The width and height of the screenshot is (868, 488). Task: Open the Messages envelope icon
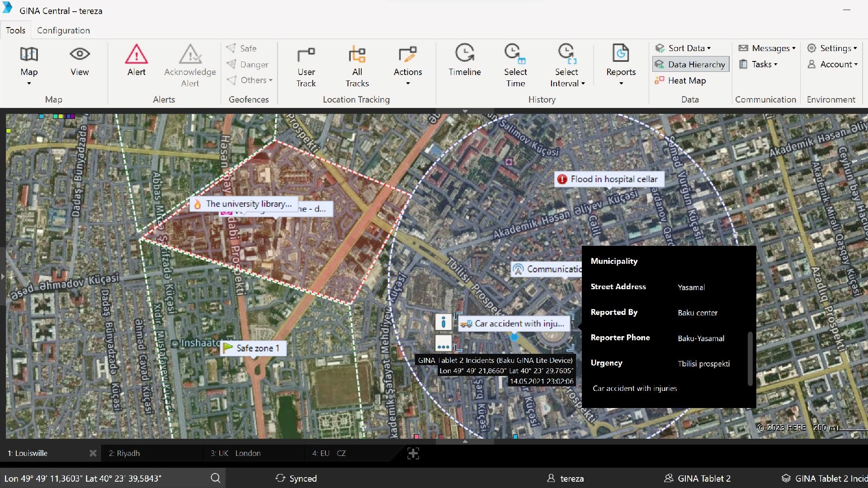tap(743, 48)
